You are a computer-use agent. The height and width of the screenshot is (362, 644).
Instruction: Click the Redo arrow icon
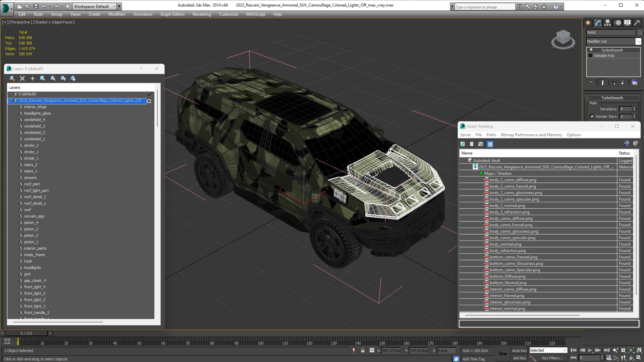56,6
